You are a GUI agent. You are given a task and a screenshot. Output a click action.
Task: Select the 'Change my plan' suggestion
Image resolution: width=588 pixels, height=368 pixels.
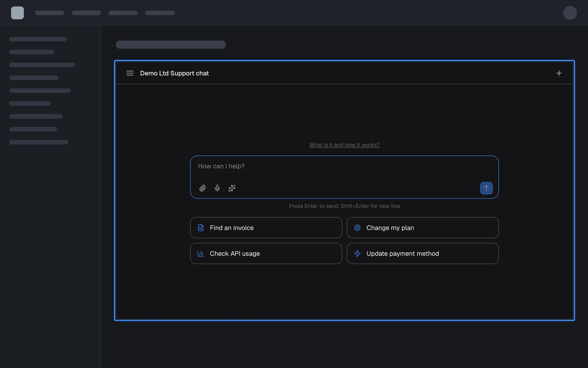[x=422, y=228]
